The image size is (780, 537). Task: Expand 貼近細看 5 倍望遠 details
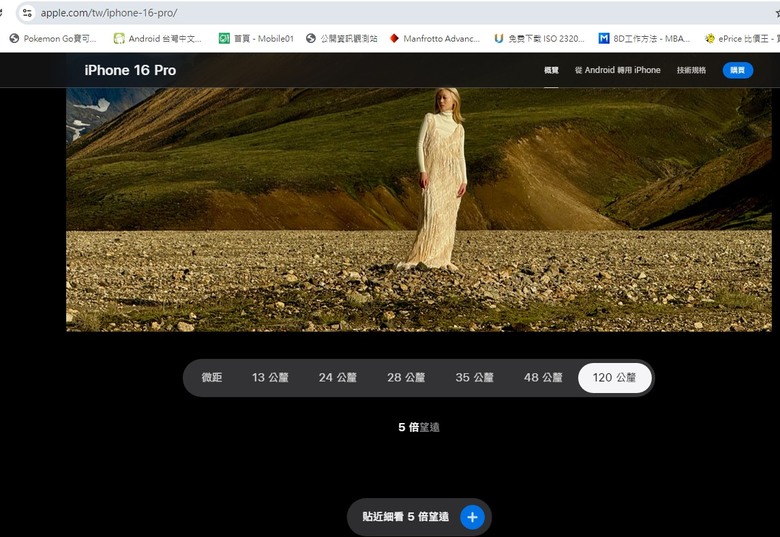[419, 517]
